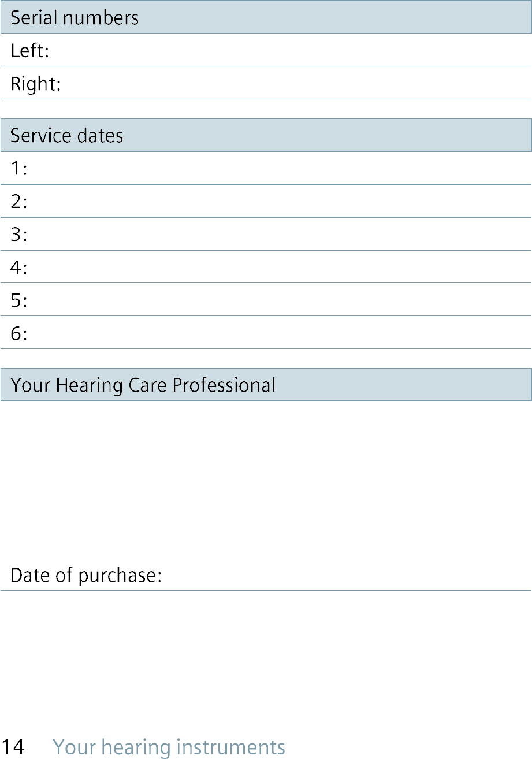This screenshot has height=759, width=532.
Task: Select service date line 6
Action: [x=266, y=333]
